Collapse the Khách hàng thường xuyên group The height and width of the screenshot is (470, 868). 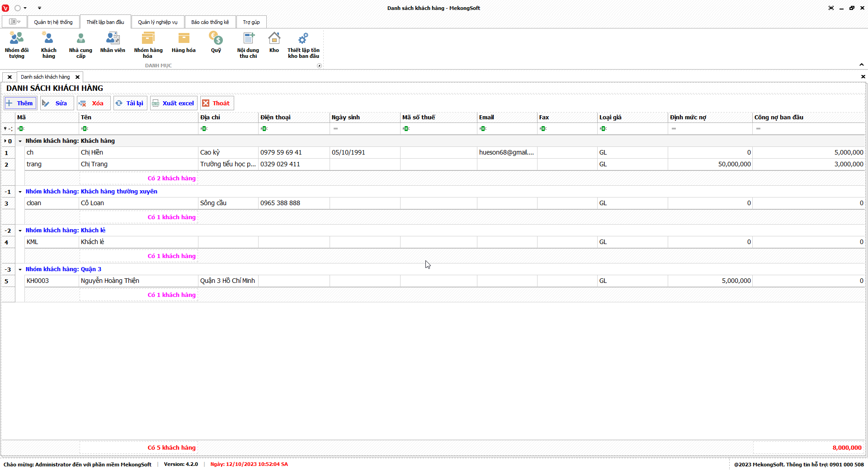[x=20, y=192]
